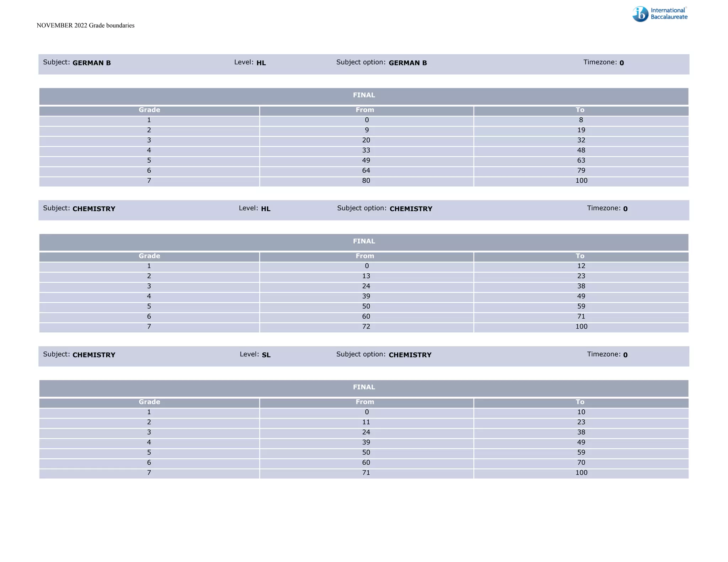
Task: Click German B grade 4 To value 48
Action: click(581, 150)
